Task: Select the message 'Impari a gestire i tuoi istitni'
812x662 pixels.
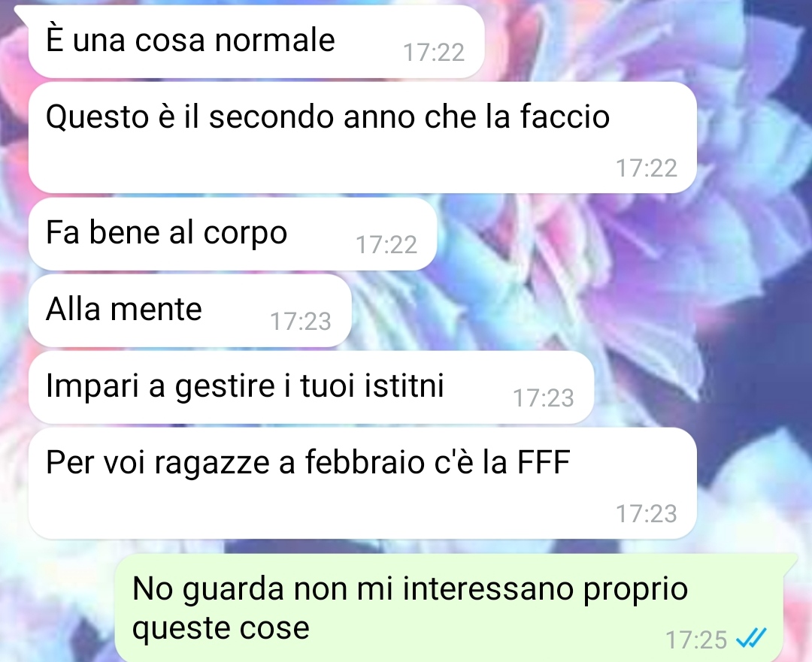Action: point(311,387)
